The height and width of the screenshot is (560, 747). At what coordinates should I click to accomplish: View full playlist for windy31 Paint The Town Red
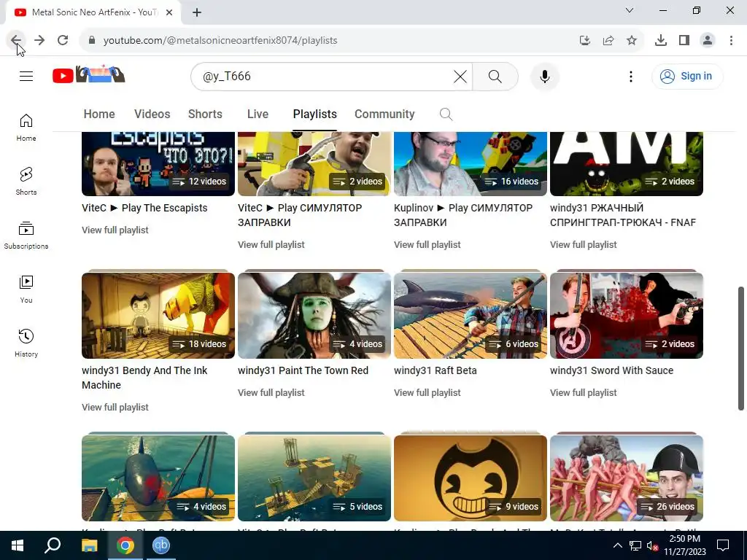271,393
